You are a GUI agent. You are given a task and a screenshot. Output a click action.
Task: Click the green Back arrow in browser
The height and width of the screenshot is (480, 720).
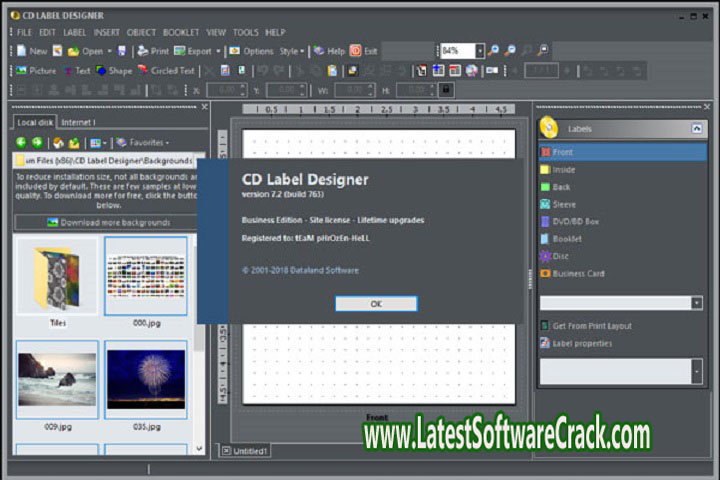[x=21, y=142]
